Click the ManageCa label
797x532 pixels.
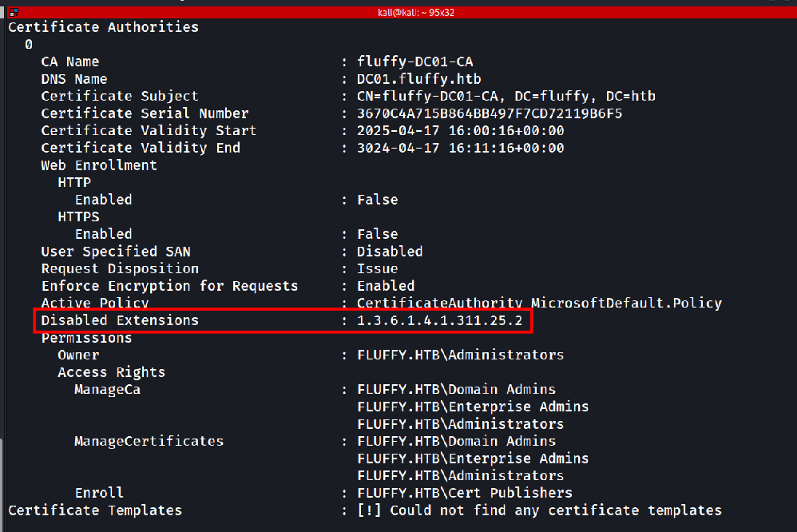(107, 389)
